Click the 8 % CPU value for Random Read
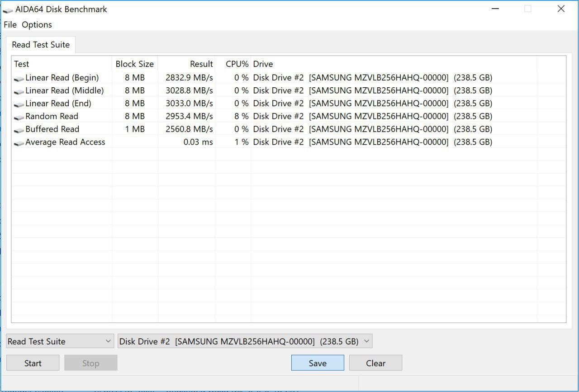 [x=242, y=116]
